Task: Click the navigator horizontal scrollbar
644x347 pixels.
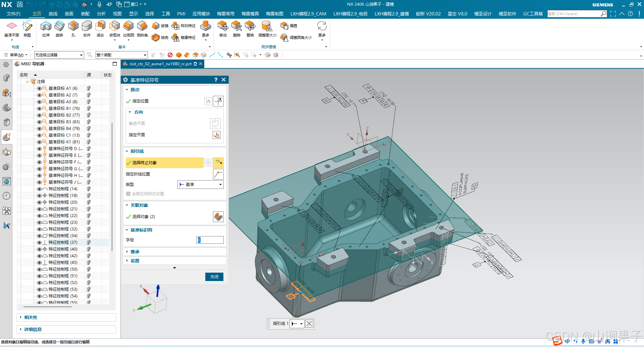Action: [47, 306]
